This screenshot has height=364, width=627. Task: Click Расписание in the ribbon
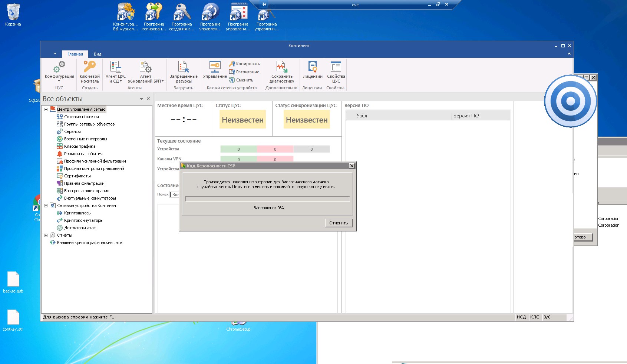pyautogui.click(x=244, y=72)
